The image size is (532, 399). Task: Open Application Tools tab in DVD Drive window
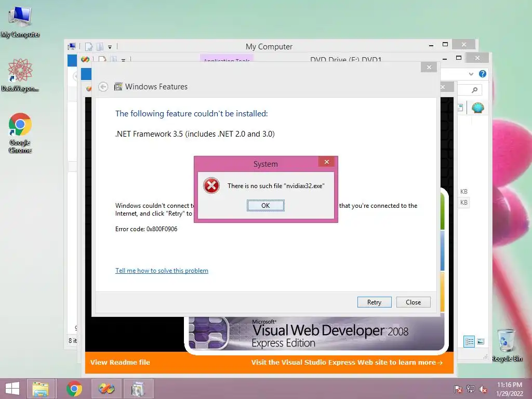click(x=227, y=59)
